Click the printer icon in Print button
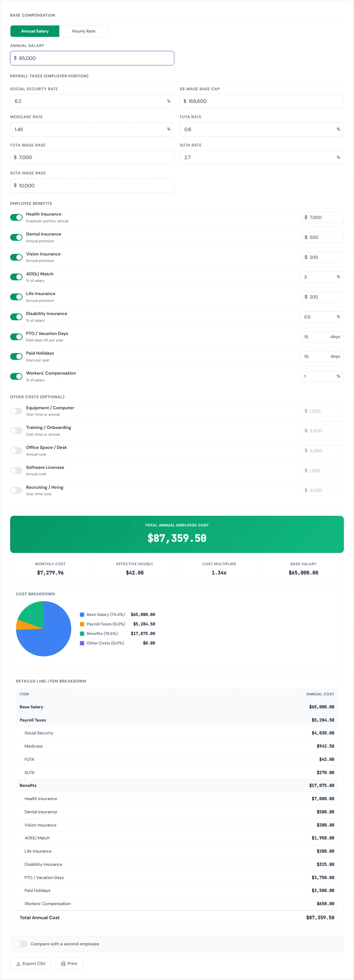The height and width of the screenshot is (980, 354). [x=63, y=964]
